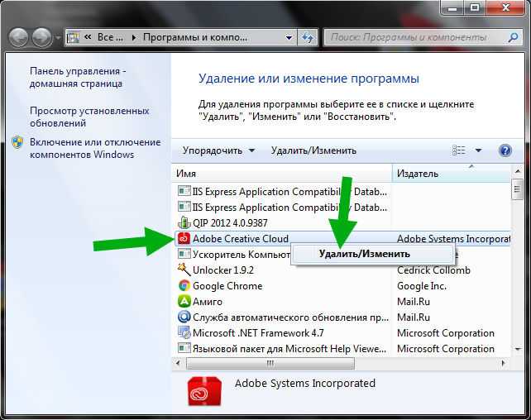Click the 'Cedrick Collomb' publisher cell

pos(433,270)
